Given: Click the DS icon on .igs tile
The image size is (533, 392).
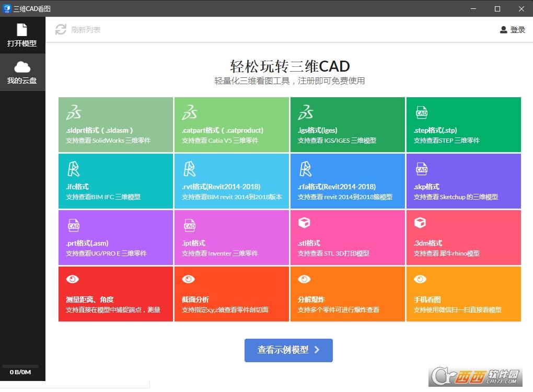Looking at the screenshot, I should point(306,112).
